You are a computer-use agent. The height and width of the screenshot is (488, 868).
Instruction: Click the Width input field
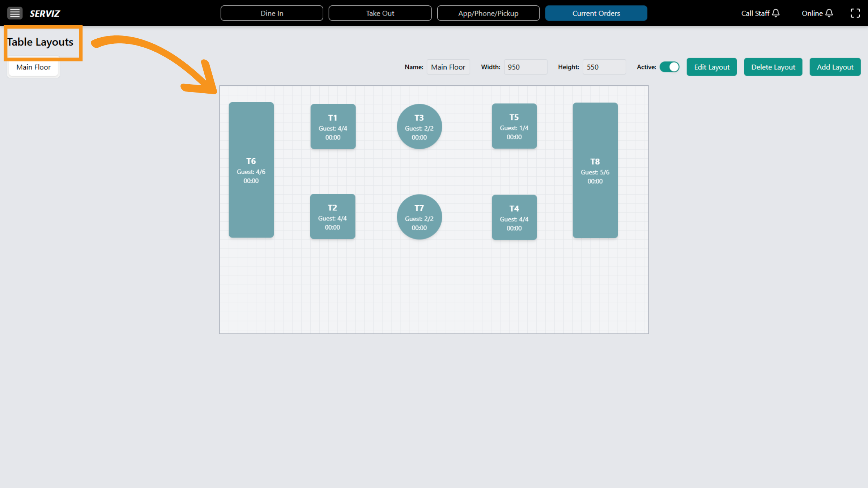[525, 67]
